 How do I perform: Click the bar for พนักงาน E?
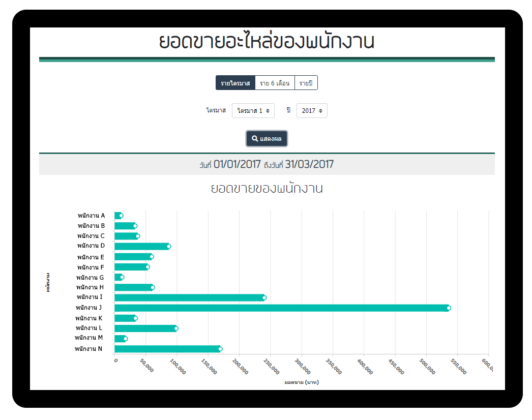[132, 257]
